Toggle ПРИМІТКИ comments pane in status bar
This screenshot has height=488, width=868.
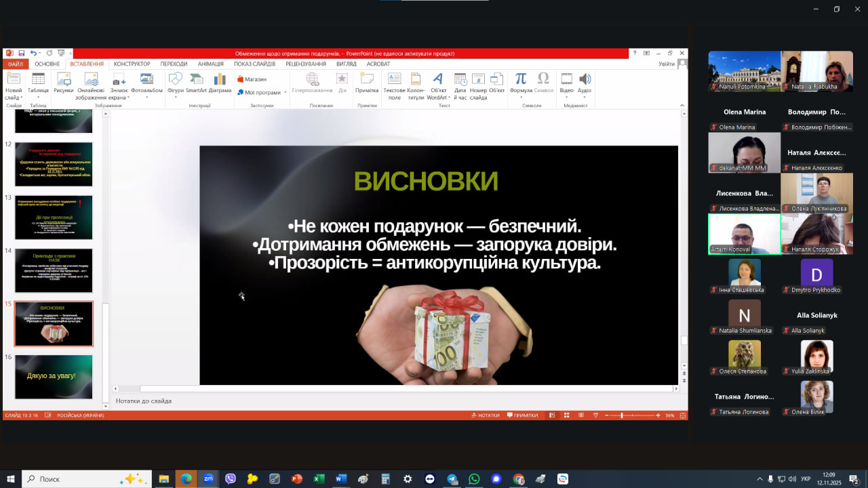[x=521, y=415]
